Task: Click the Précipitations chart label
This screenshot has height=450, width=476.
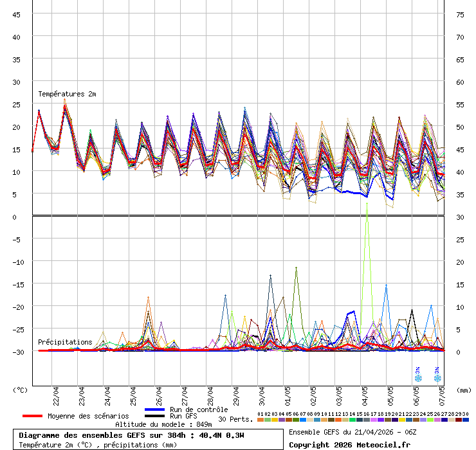Action: click(x=65, y=342)
